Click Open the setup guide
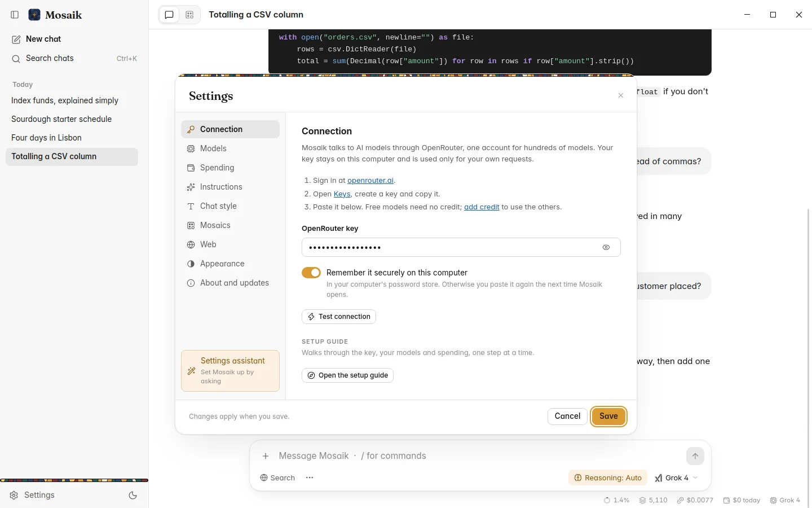 click(347, 375)
